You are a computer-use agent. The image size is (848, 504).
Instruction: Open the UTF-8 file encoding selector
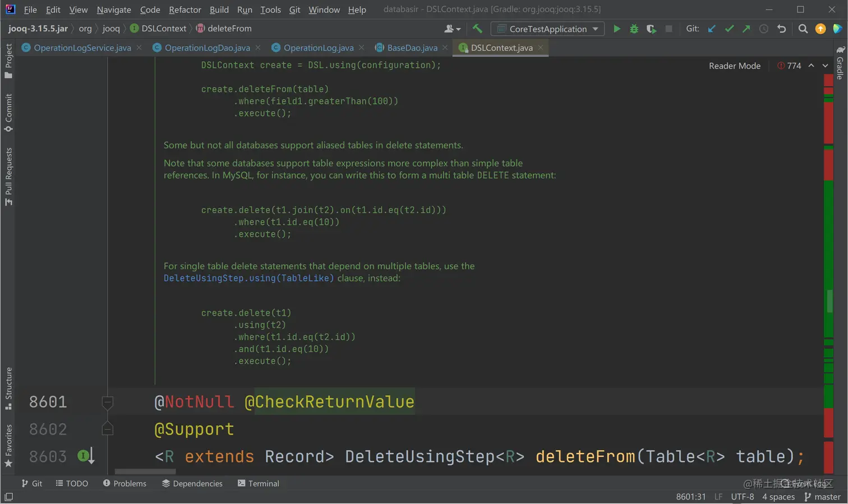(x=743, y=497)
